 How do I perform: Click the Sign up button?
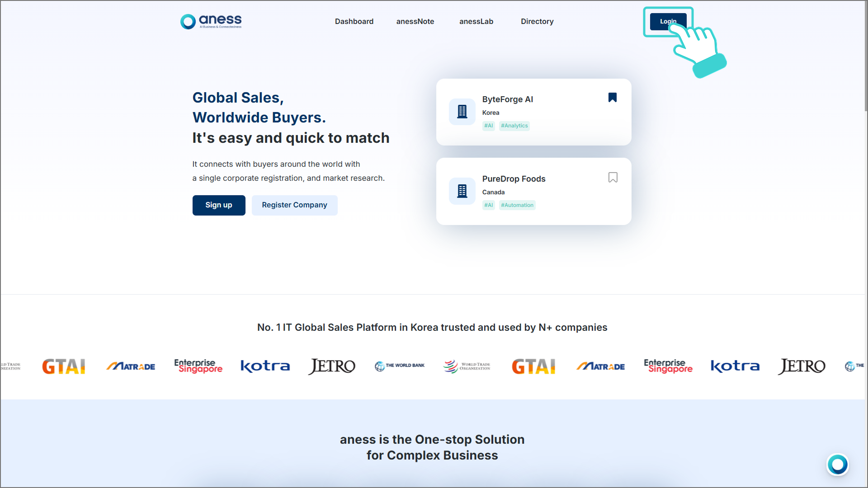tap(219, 205)
